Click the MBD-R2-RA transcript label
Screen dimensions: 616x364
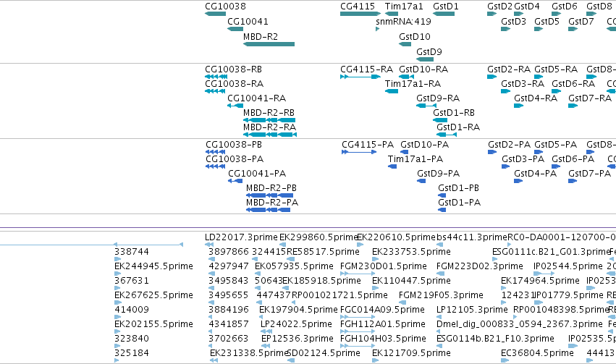pos(269,127)
